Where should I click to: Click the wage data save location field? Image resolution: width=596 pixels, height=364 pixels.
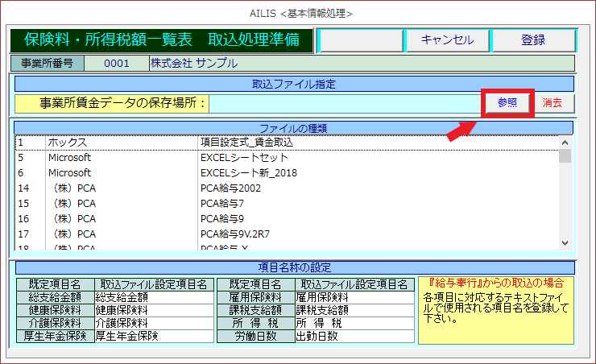tap(344, 103)
